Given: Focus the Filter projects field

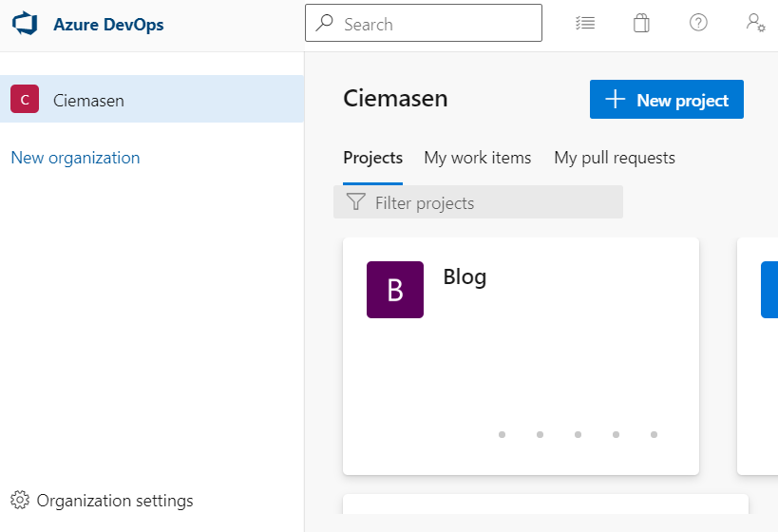Looking at the screenshot, I should coord(478,202).
